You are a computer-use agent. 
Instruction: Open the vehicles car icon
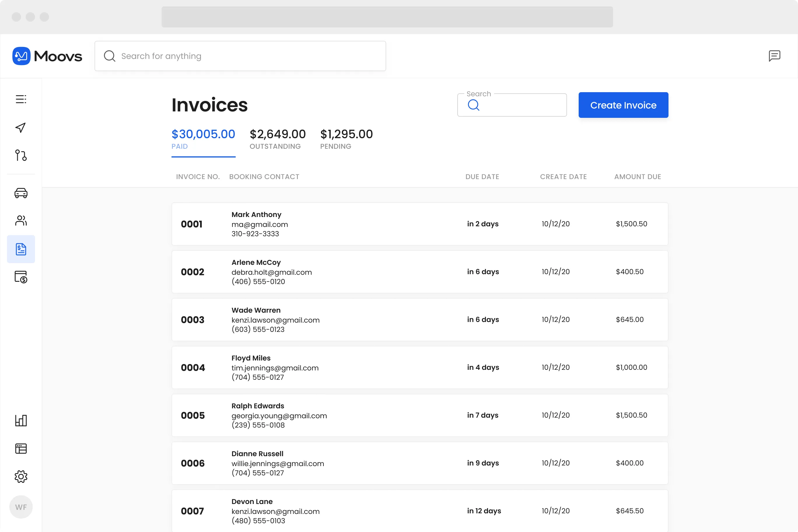pyautogui.click(x=21, y=193)
